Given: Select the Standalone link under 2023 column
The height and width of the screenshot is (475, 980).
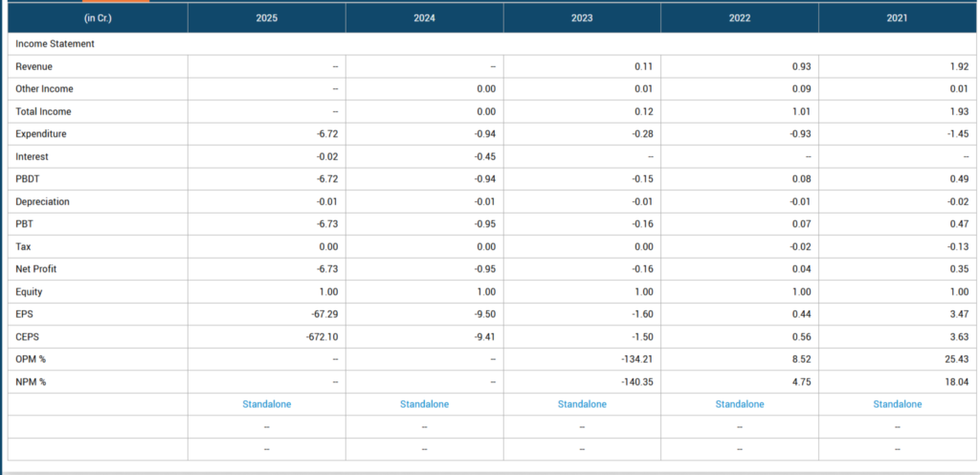Looking at the screenshot, I should point(582,404).
